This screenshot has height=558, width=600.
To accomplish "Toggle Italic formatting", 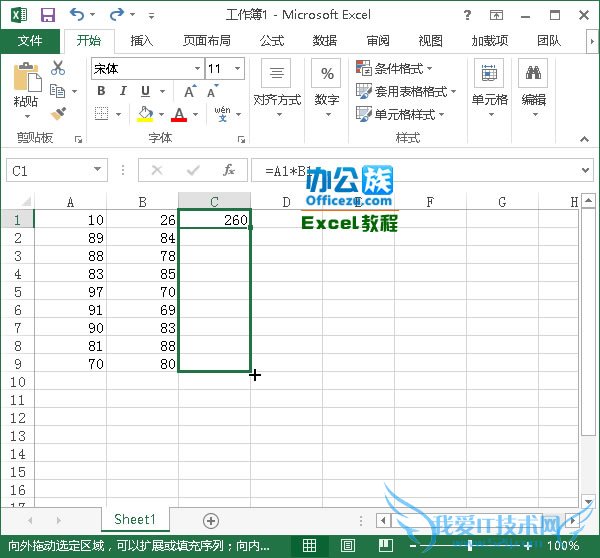I will tap(123, 91).
